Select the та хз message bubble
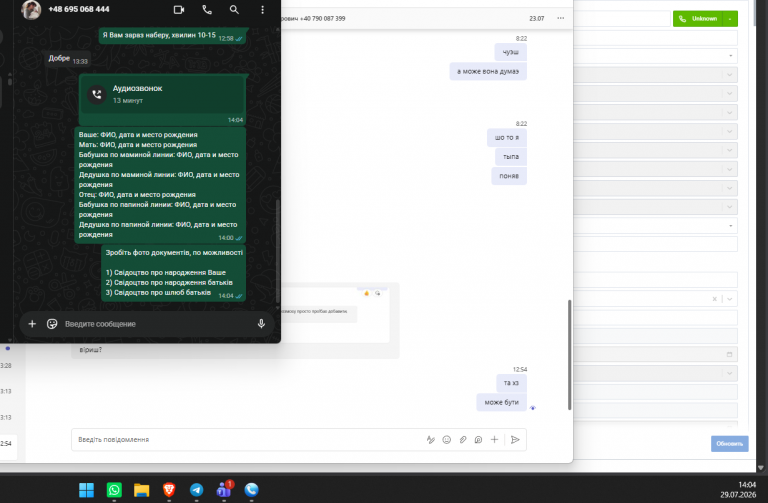 (511, 383)
